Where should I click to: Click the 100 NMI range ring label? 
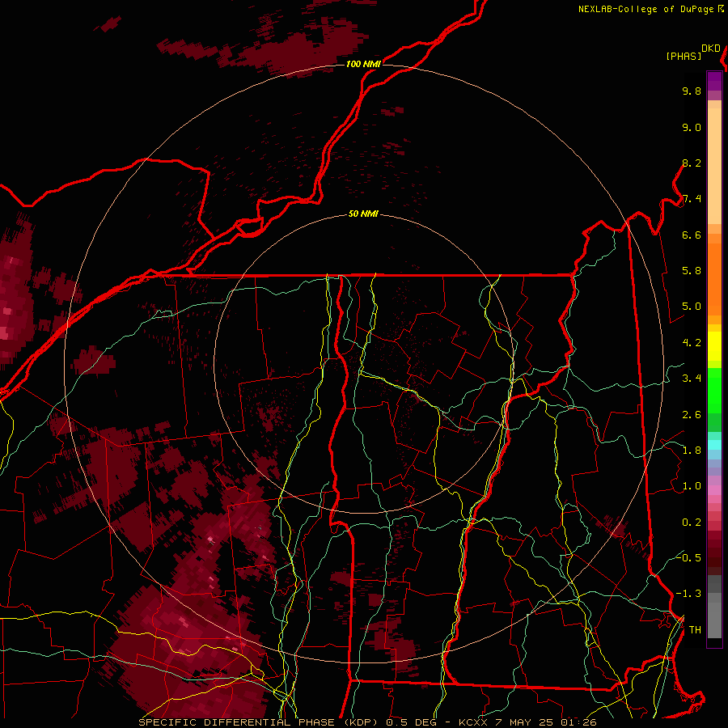tap(363, 64)
